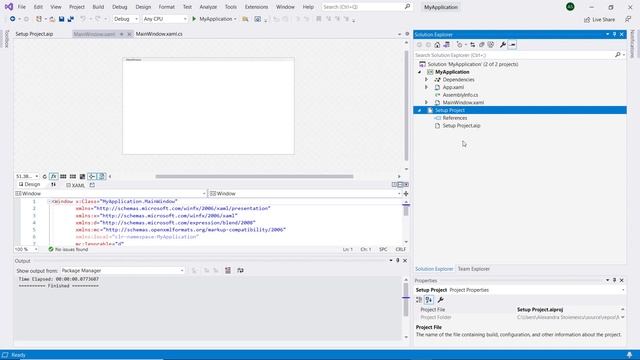Swap the Design and XAML panes
The height and width of the screenshot is (360, 640).
click(x=53, y=185)
